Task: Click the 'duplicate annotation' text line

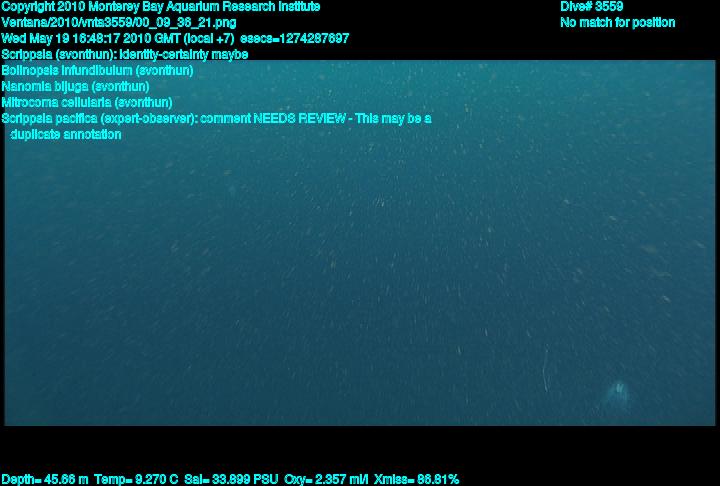Action: [x=66, y=135]
